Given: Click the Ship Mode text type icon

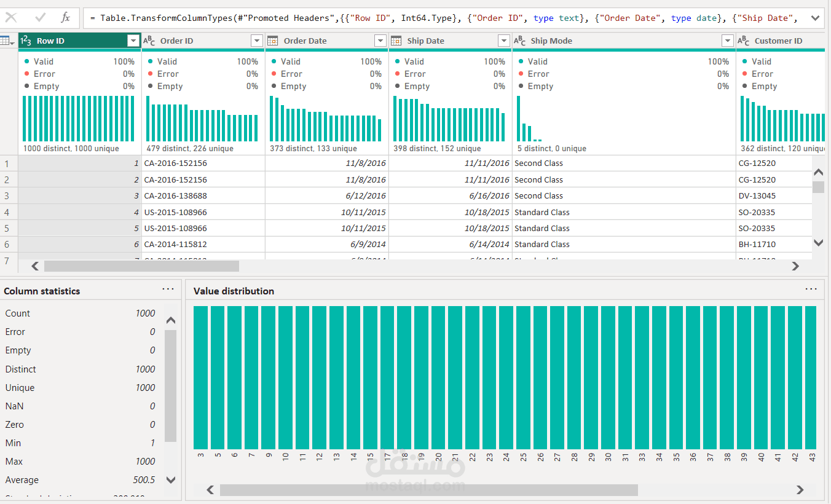Looking at the screenshot, I should point(520,41).
